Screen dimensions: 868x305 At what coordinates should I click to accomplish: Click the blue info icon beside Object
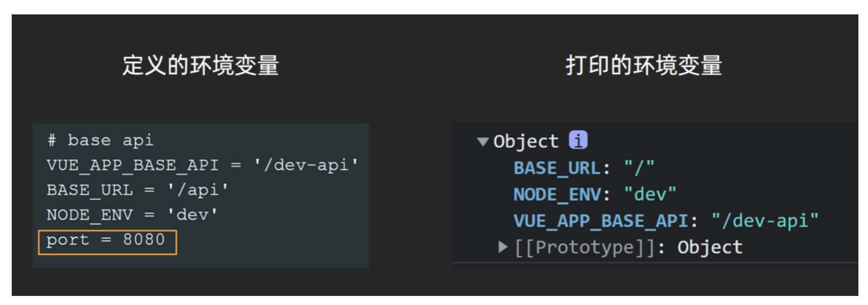click(578, 140)
